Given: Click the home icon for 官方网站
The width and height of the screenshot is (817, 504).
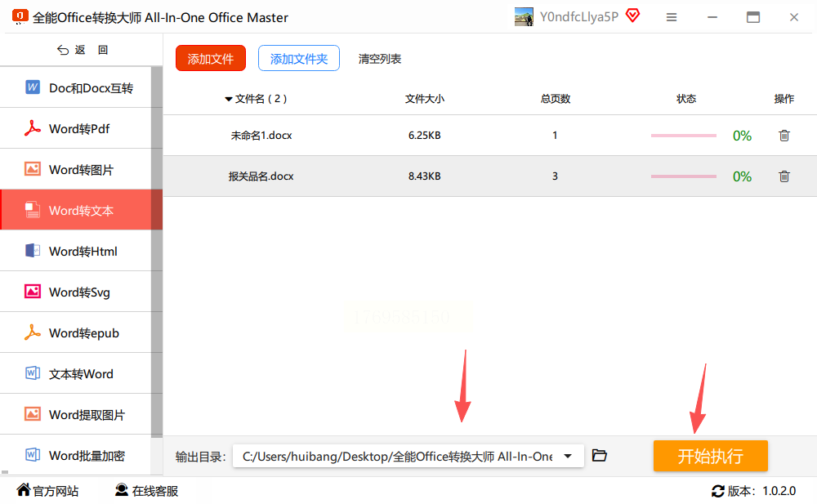Looking at the screenshot, I should point(24,490).
